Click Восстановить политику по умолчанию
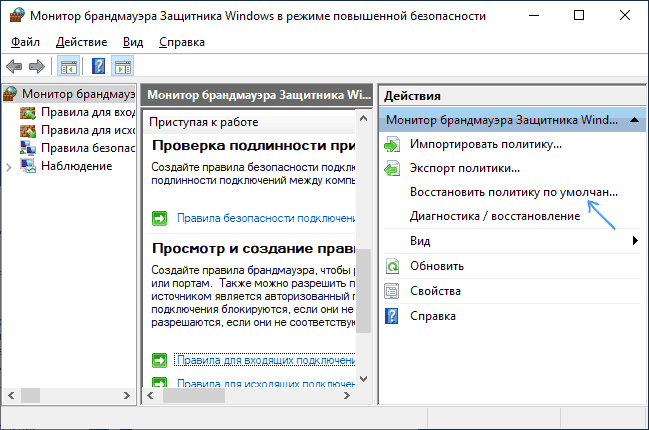The height and width of the screenshot is (430, 649). pos(514,191)
